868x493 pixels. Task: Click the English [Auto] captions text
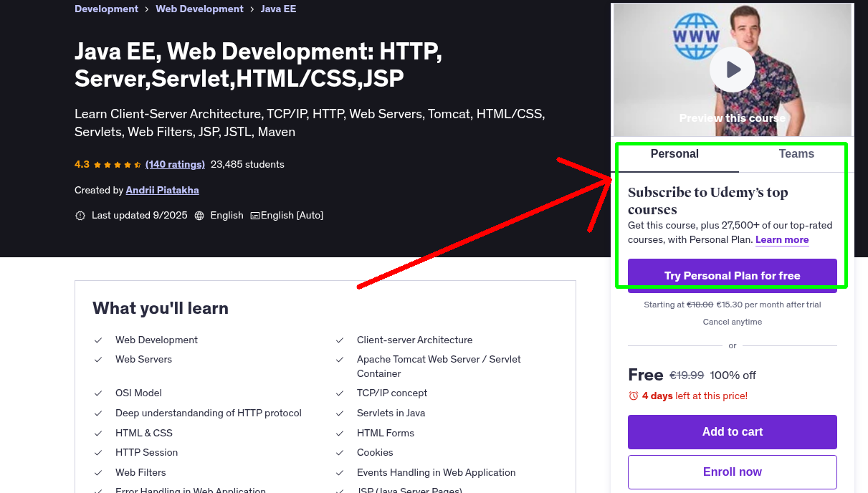tap(292, 215)
